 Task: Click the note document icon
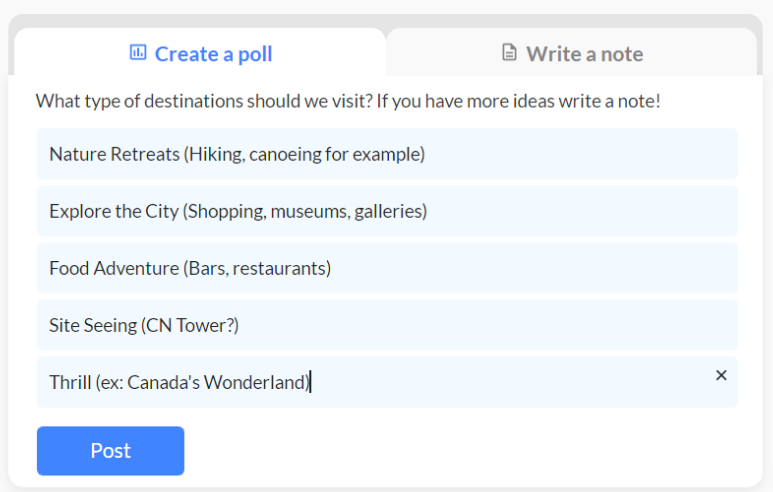[510, 53]
